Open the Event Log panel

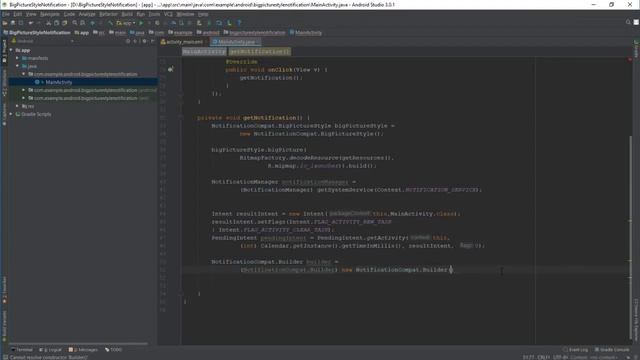tap(575, 350)
